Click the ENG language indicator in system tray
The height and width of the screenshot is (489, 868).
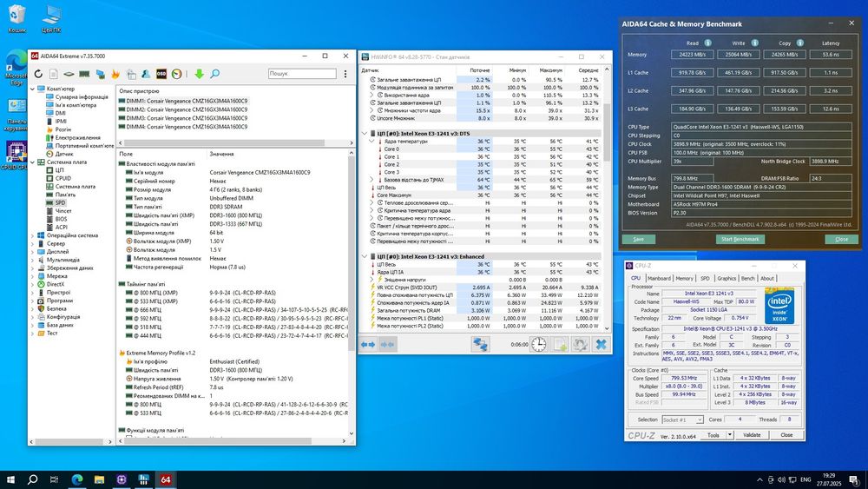tap(806, 479)
